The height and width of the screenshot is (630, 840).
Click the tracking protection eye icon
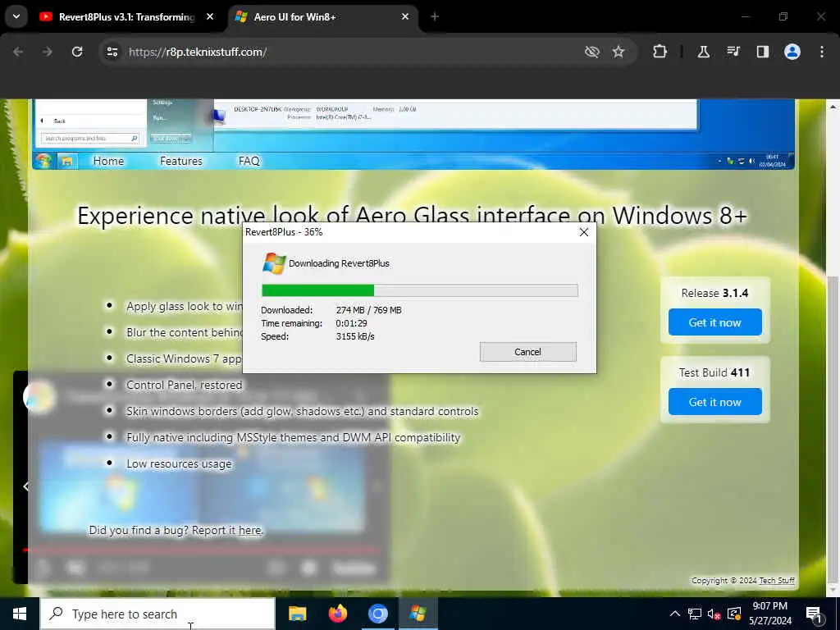pos(591,52)
